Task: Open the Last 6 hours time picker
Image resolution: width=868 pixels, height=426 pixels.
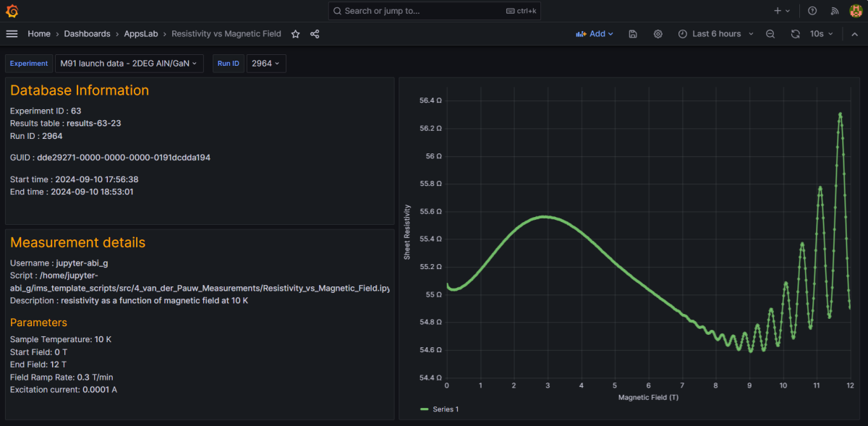Action: pyautogui.click(x=715, y=33)
